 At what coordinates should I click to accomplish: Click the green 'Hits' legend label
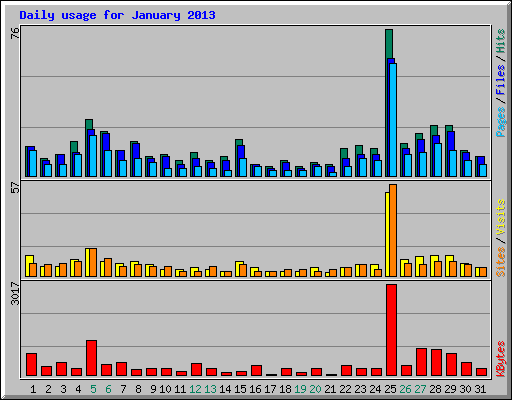tap(500, 41)
